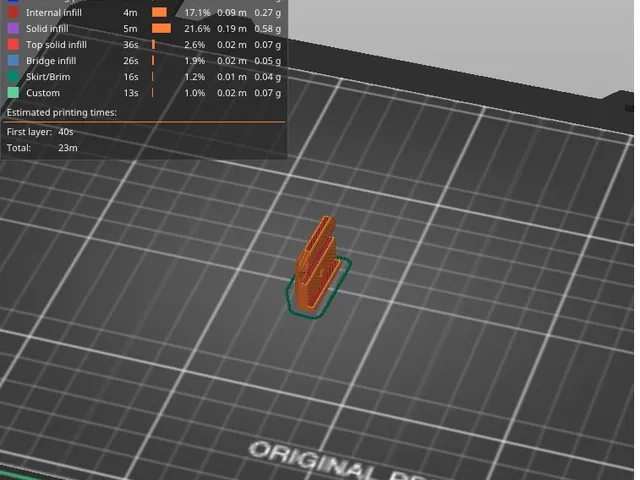
Task: Click the Internal infill 17.1% percentage
Action: coord(197,13)
